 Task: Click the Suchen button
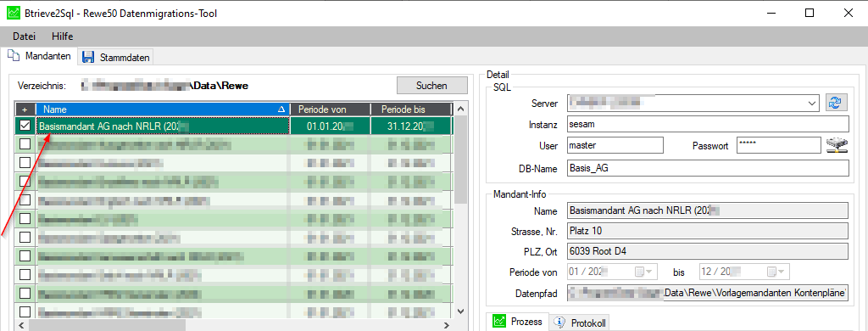pos(431,86)
